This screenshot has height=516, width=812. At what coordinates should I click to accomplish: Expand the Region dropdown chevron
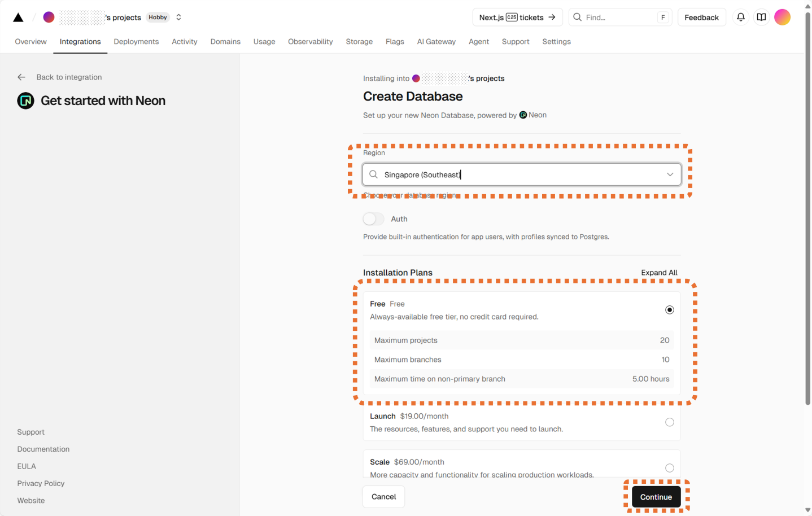coord(670,175)
